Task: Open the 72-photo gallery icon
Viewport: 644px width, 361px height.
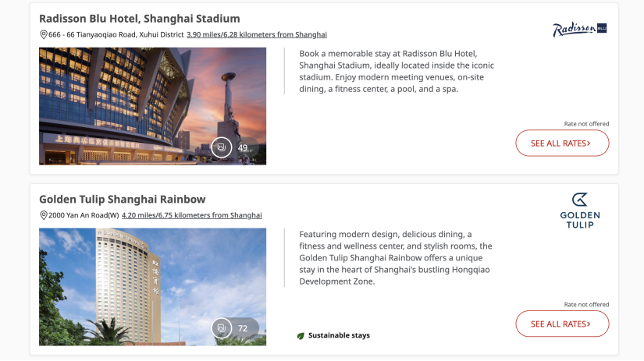Action: coord(222,327)
